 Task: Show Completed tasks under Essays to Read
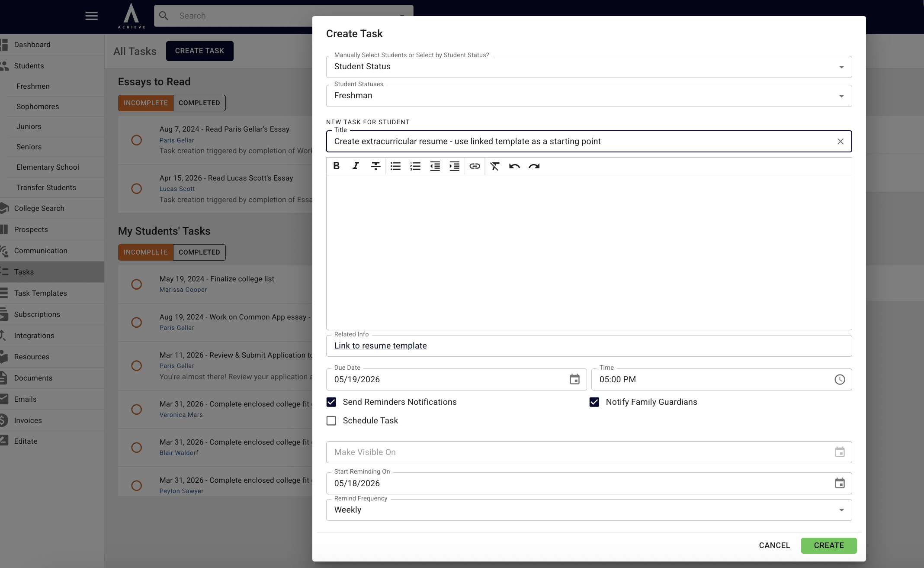pos(199,103)
